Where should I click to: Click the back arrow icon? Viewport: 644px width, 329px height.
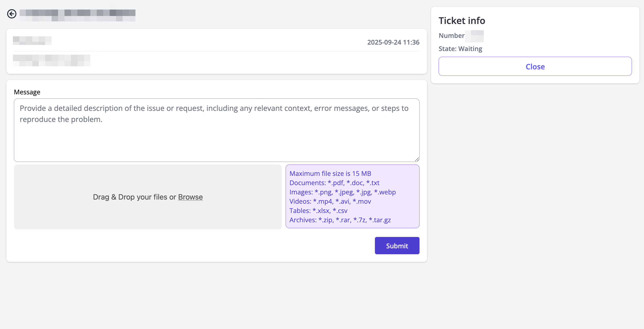tap(12, 14)
